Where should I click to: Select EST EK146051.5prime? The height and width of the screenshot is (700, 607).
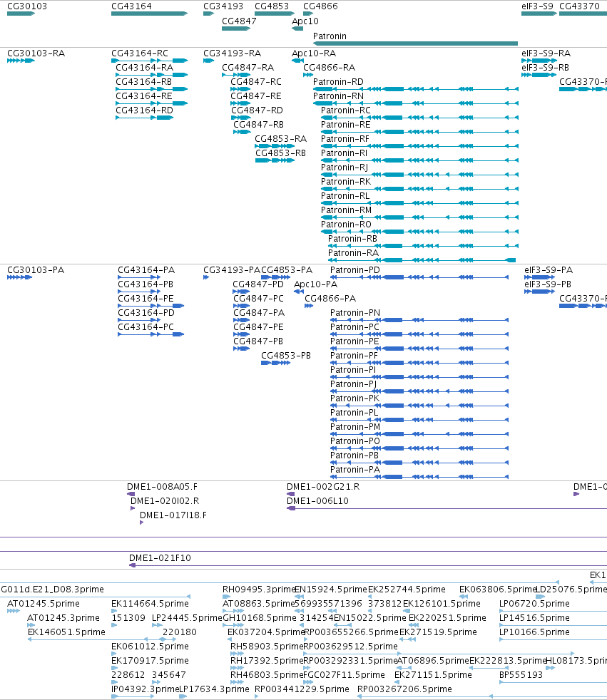[x=66, y=632]
